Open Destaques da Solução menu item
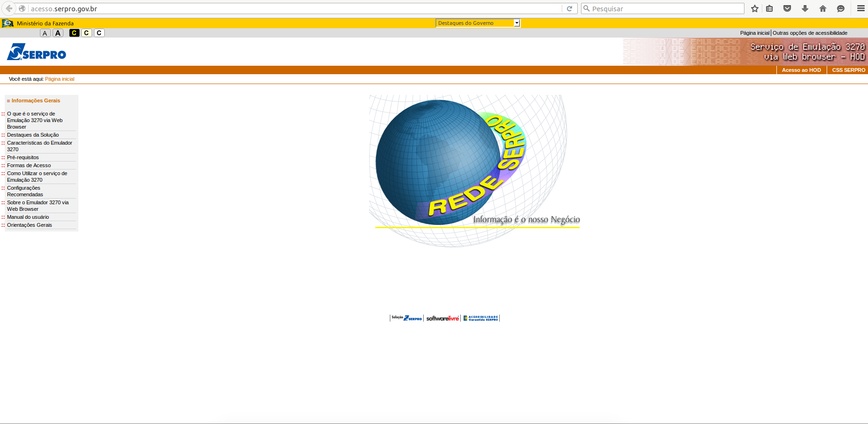Viewport: 868px width, 424px height. (x=33, y=135)
